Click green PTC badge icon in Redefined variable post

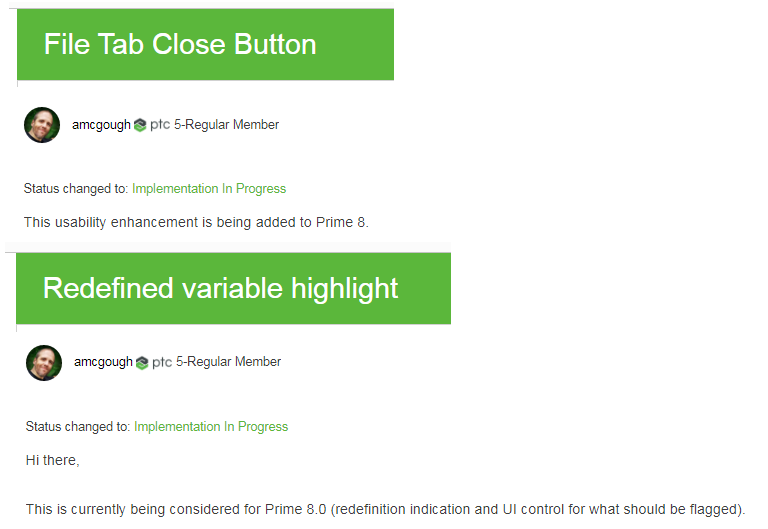pos(142,363)
